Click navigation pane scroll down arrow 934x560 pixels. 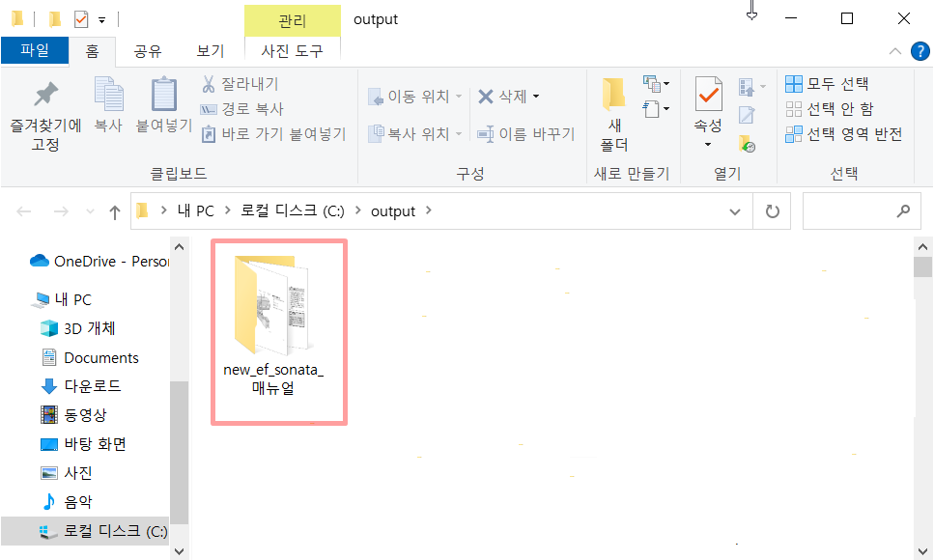(x=180, y=551)
